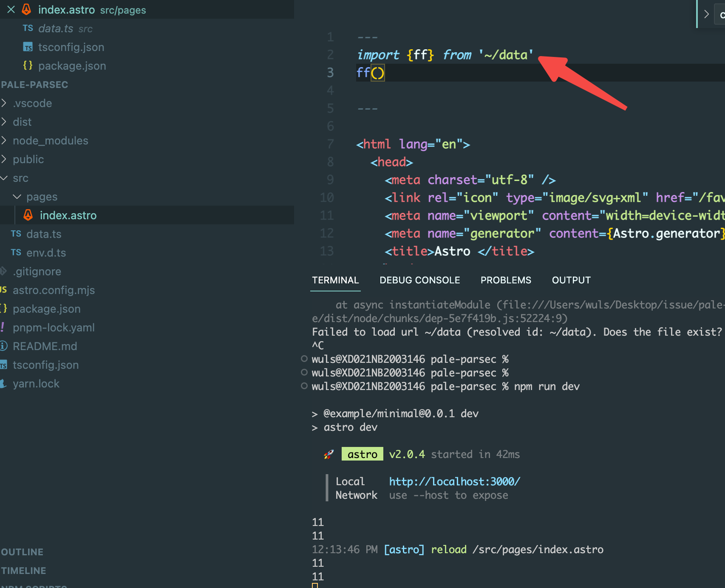Open the http://localhost:3000/ link

[x=454, y=481]
